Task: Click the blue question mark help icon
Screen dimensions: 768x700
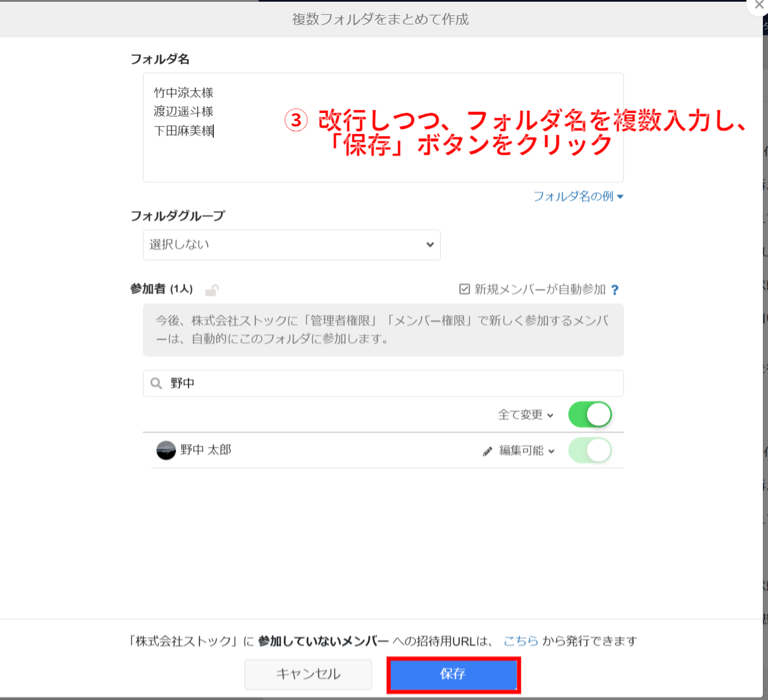Action: 616,289
